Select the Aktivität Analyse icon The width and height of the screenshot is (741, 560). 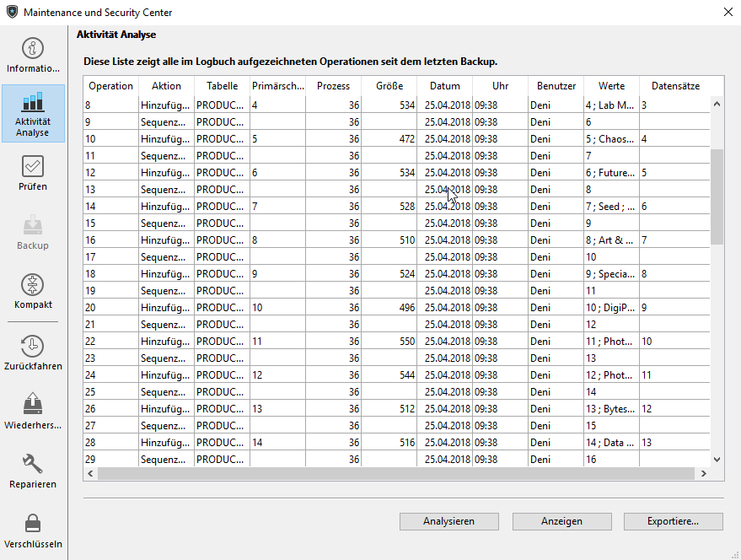click(33, 113)
